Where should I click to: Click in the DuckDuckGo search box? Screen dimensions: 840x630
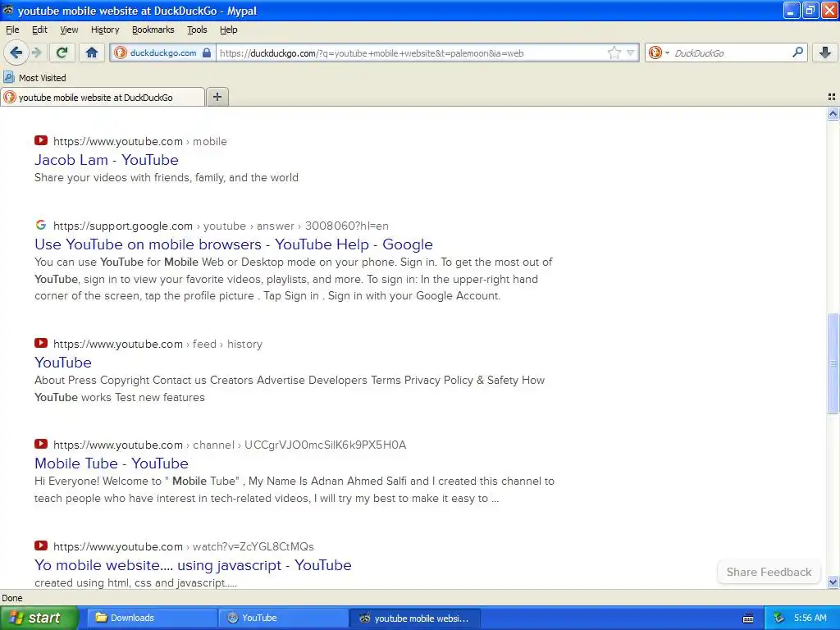point(729,52)
